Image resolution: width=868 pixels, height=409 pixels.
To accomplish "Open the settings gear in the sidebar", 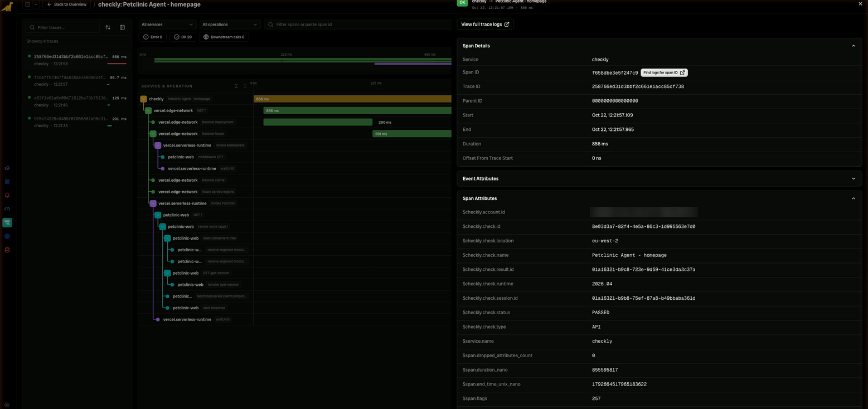I will [7, 405].
